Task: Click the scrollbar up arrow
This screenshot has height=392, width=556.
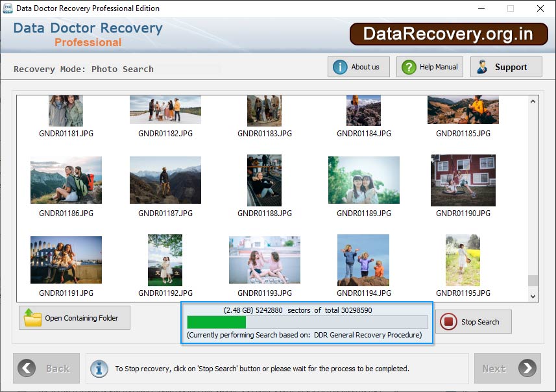Action: pyautogui.click(x=533, y=101)
